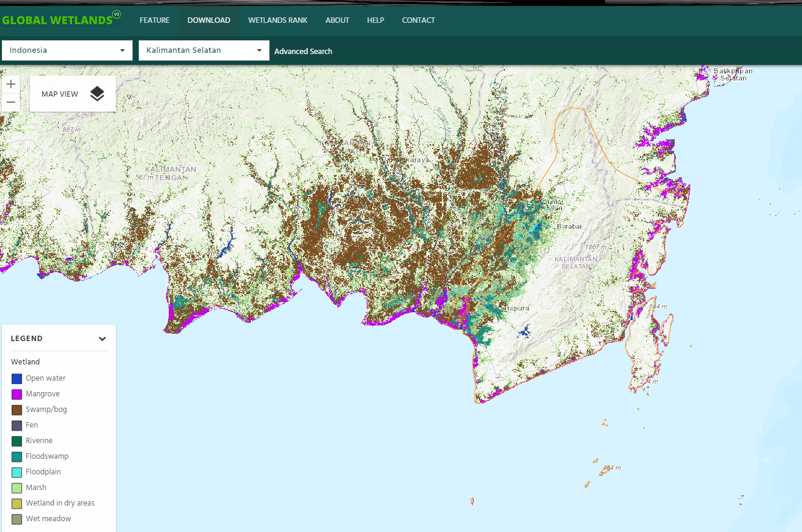Open the Indonesia country dropdown
The width and height of the screenshot is (802, 532).
tap(67, 50)
